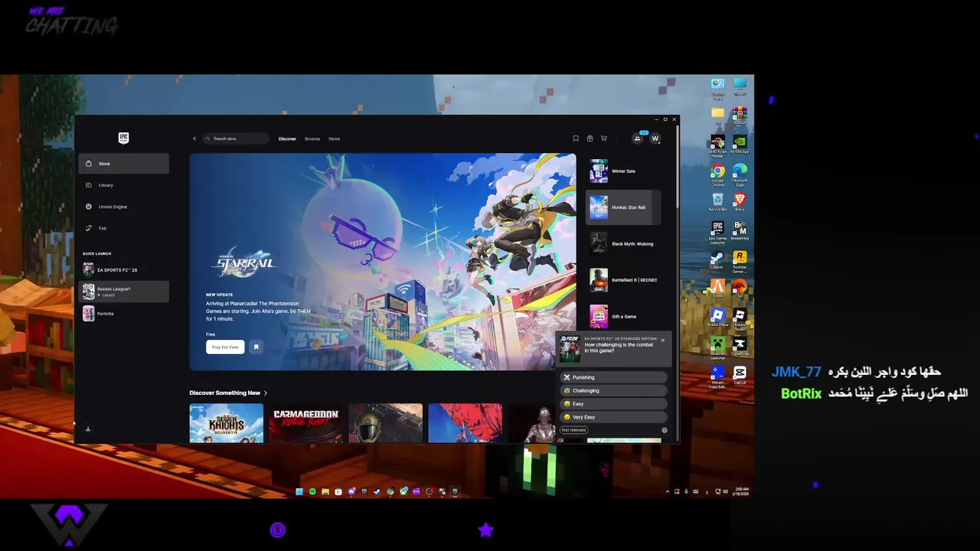Launch Fortnite from Quick Launch
Viewport: 980px width, 551px height.
point(124,313)
